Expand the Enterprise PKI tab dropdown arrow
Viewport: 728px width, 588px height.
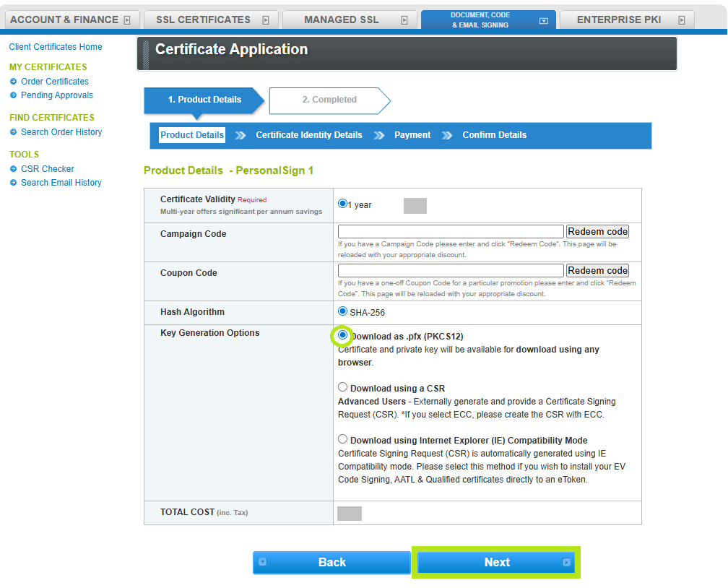(681, 20)
